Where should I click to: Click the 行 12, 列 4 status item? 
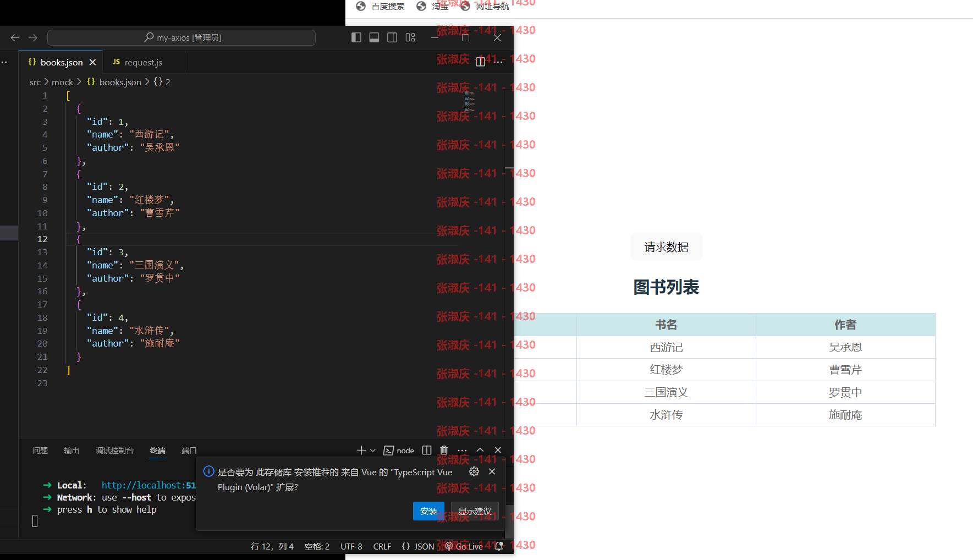click(x=272, y=546)
